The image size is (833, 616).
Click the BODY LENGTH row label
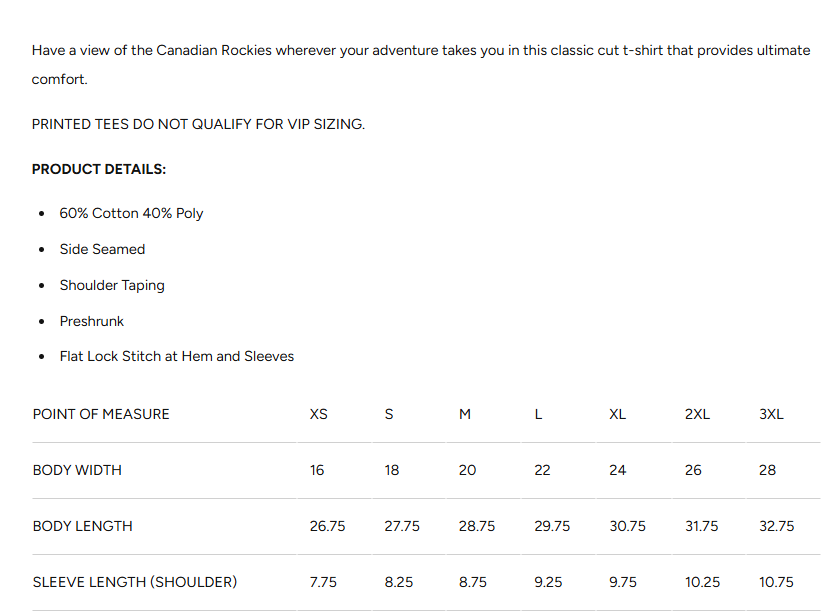(x=82, y=526)
